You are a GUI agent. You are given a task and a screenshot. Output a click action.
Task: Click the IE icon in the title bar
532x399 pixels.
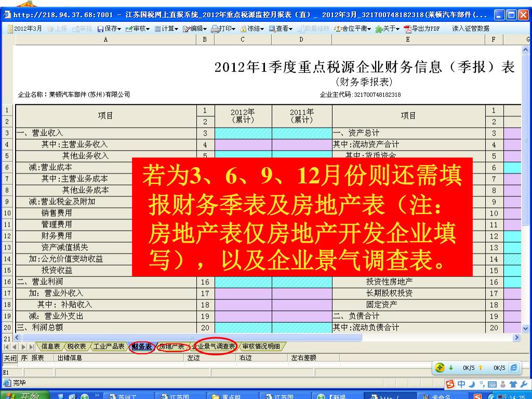tap(7, 15)
